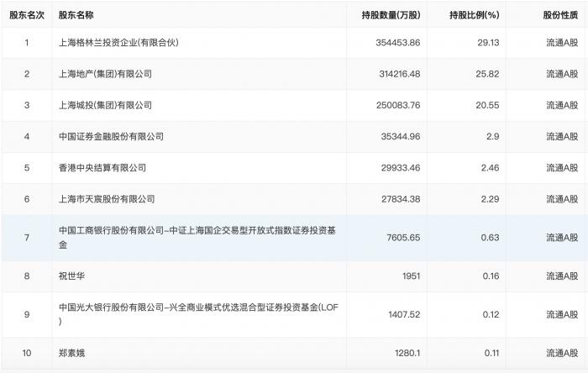Click holding value 314216.48

point(399,74)
